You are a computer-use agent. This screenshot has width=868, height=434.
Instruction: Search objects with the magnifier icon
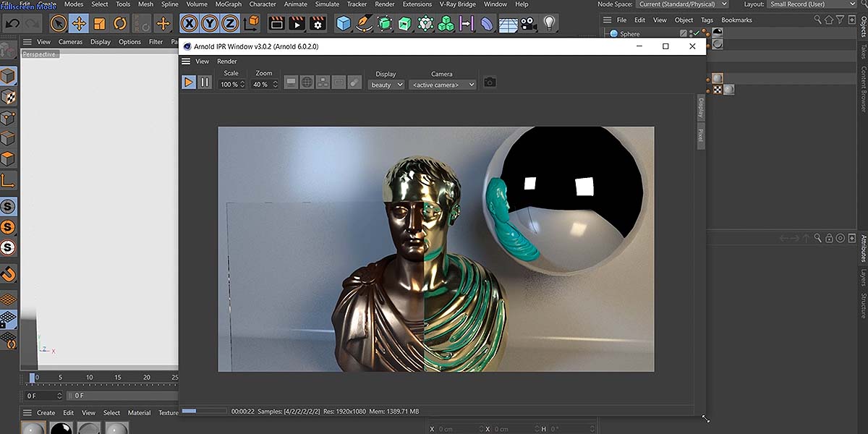point(817,20)
